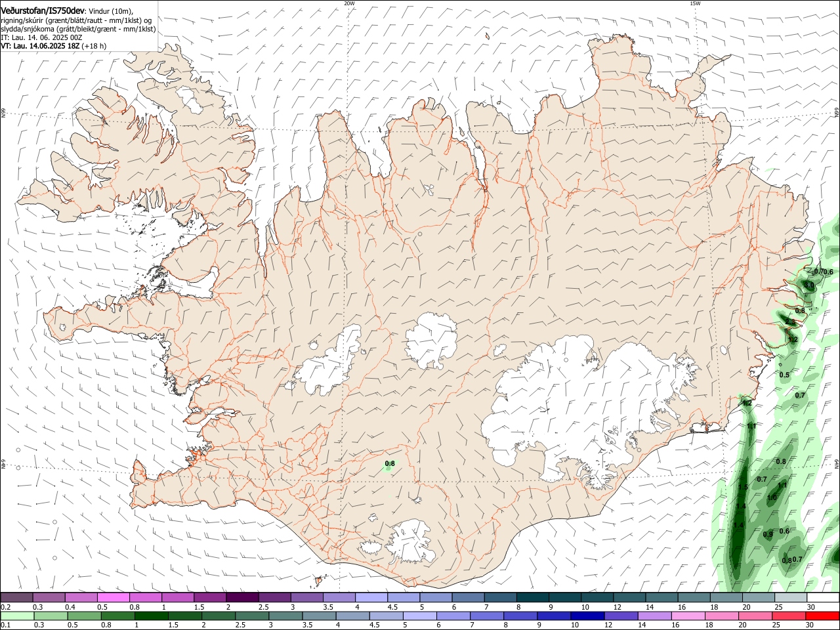The image size is (840, 630).
Task: Click the light grey swatch labeled 25 in upper legend
Action: tap(791, 598)
